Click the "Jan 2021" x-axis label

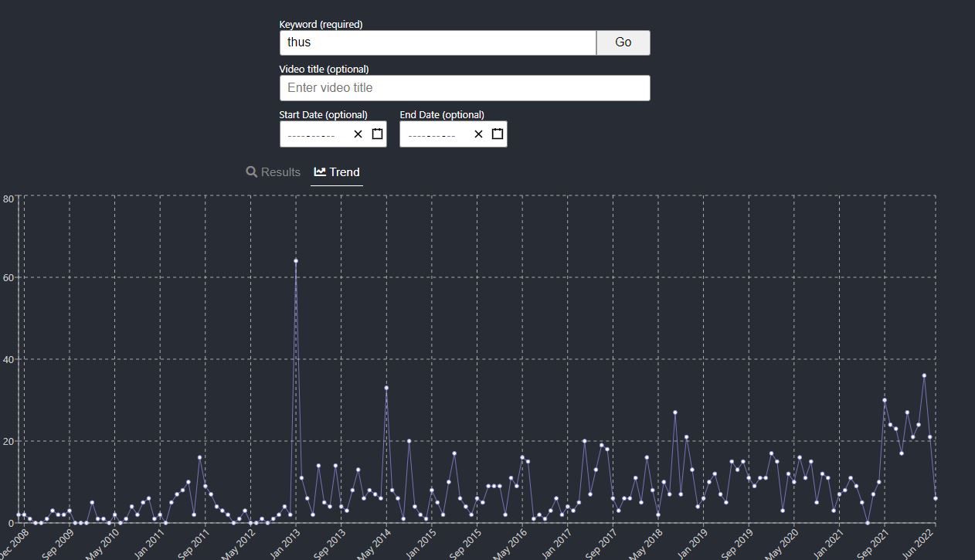pos(828,544)
